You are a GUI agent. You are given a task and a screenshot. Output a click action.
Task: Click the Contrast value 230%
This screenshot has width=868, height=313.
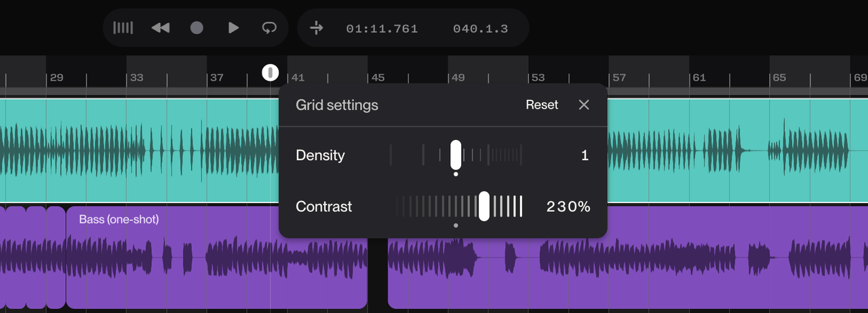click(568, 206)
